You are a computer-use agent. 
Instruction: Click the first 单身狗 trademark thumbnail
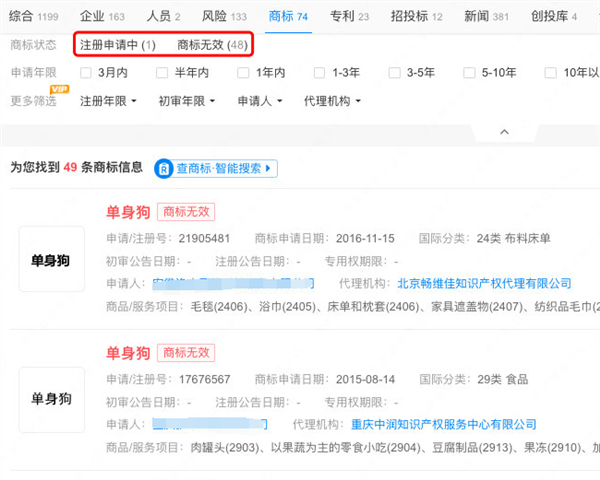(52, 260)
